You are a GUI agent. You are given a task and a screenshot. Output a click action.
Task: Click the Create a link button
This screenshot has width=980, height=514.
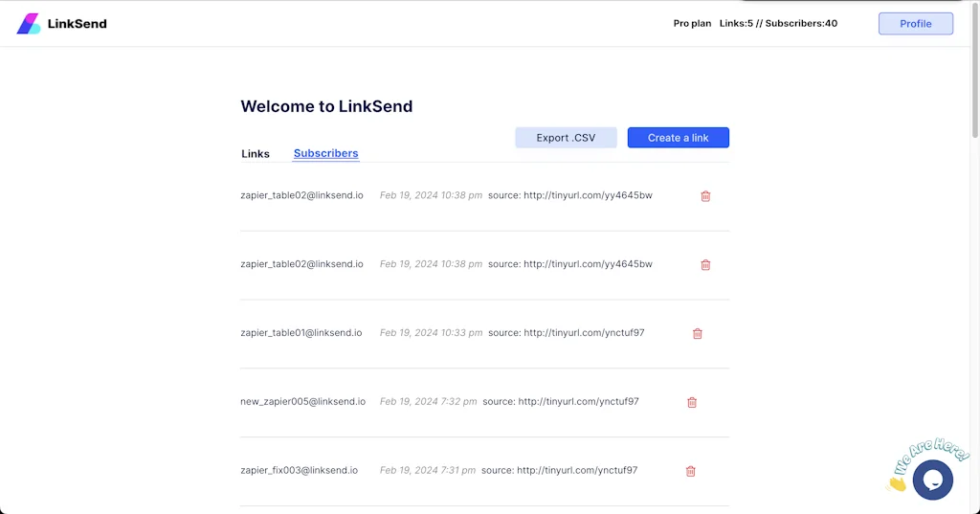click(x=679, y=138)
